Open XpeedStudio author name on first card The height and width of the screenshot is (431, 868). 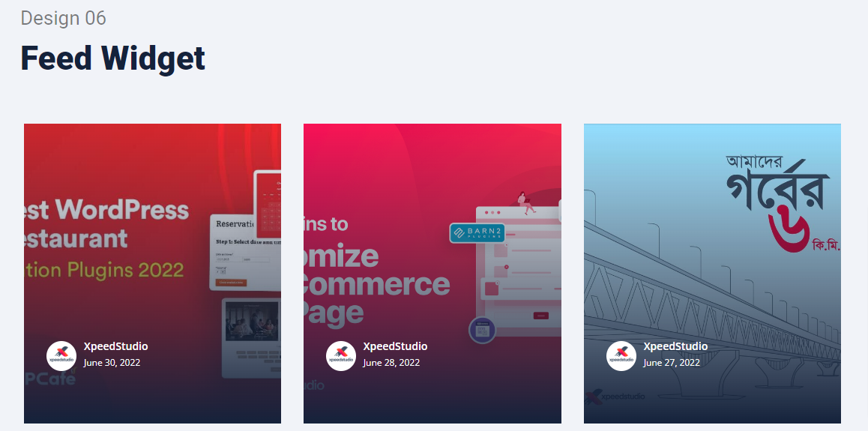click(115, 346)
